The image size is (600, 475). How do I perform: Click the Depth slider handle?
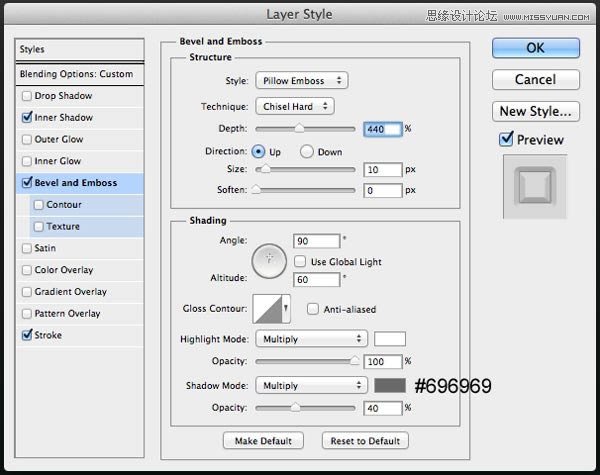click(299, 129)
